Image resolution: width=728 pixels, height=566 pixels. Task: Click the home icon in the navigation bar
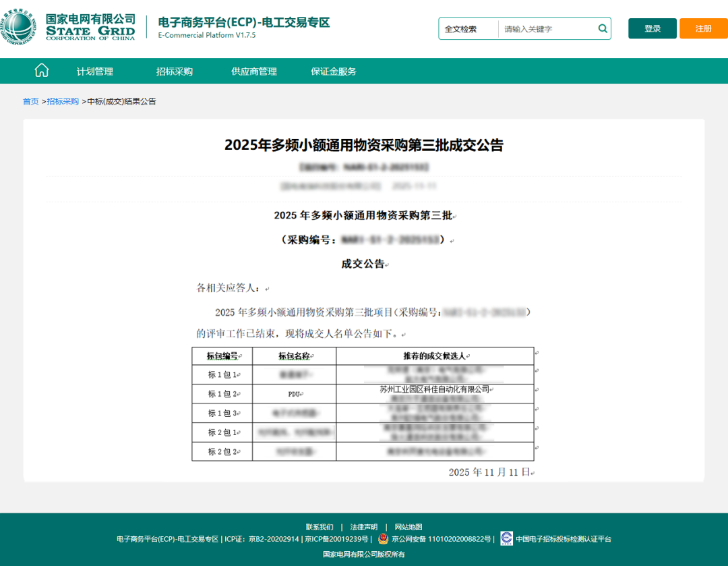[x=41, y=70]
